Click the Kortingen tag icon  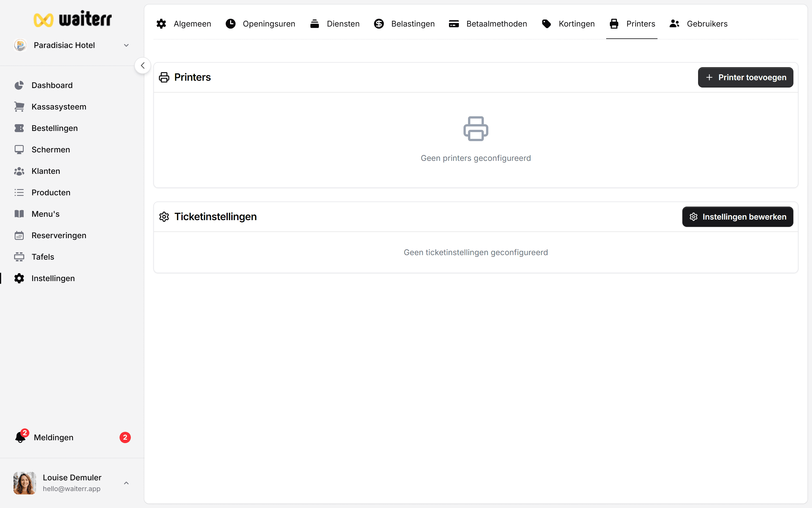pyautogui.click(x=546, y=24)
